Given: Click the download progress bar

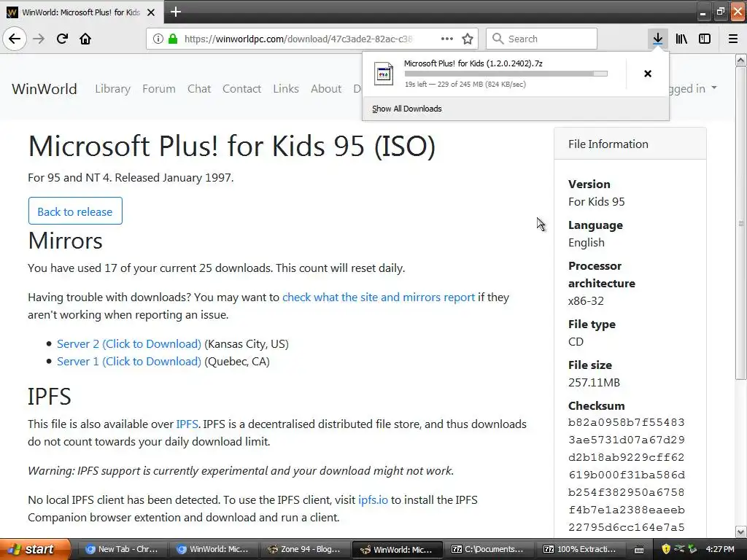Looking at the screenshot, I should pyautogui.click(x=506, y=74).
